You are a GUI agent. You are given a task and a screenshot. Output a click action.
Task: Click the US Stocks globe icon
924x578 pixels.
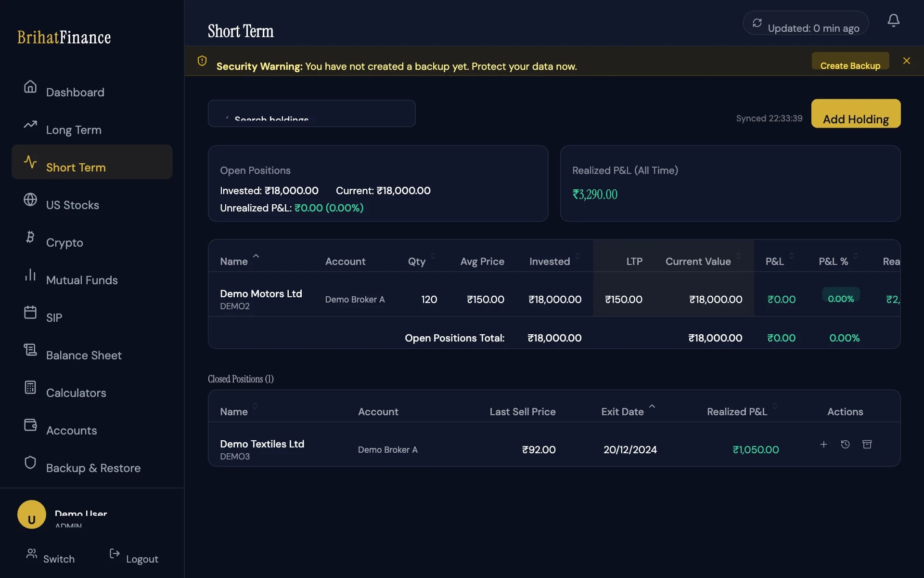[x=30, y=199]
